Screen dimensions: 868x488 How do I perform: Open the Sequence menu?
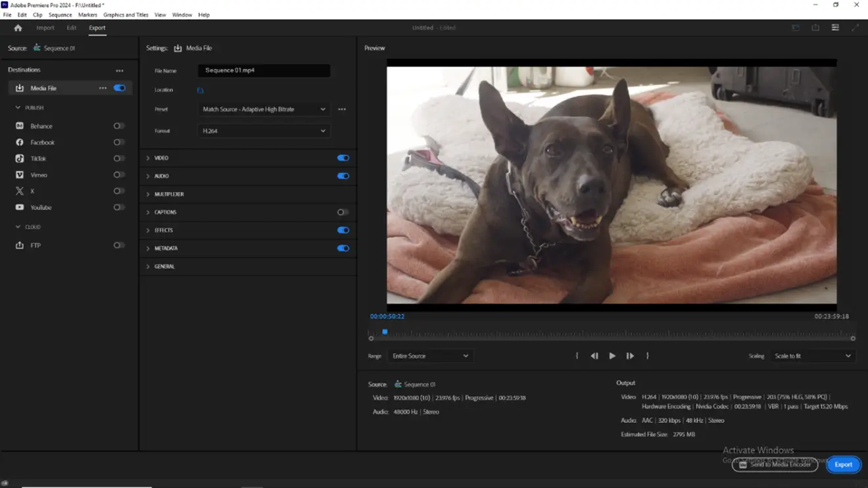60,14
